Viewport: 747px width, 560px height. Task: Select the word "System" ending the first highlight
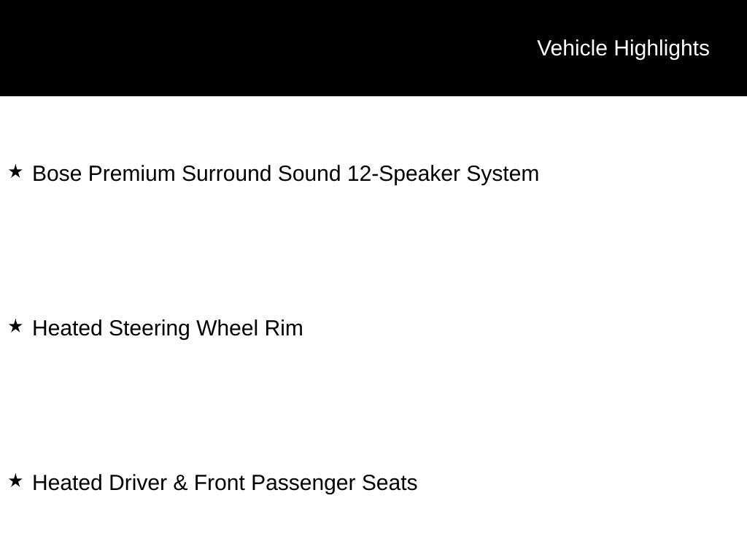(x=503, y=174)
